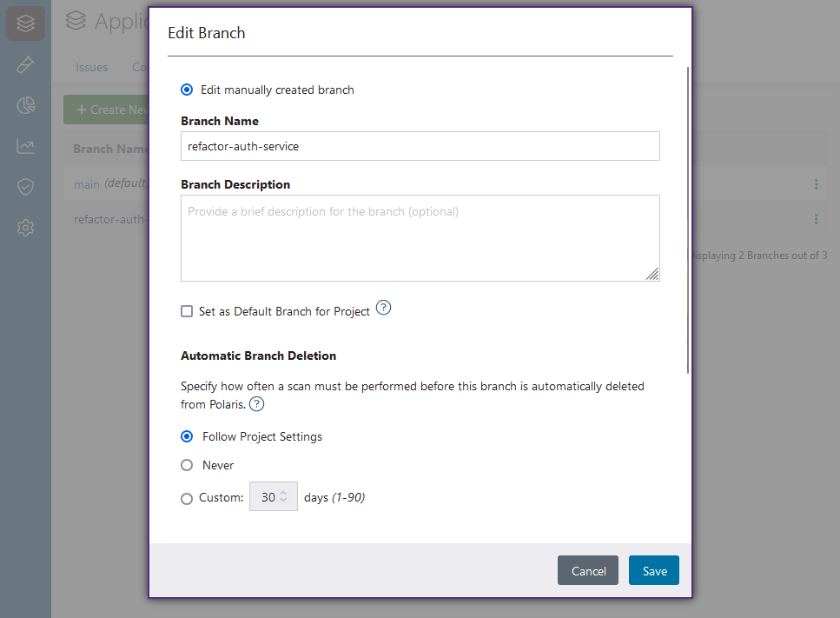Click into the Branch Description text area
Screen dimensions: 840x618
(x=420, y=238)
